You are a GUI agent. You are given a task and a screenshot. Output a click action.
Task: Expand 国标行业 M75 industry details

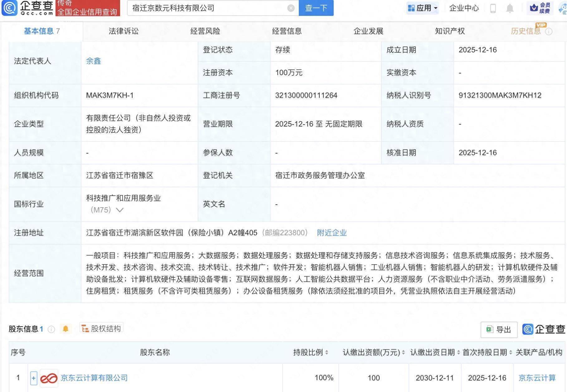point(119,210)
